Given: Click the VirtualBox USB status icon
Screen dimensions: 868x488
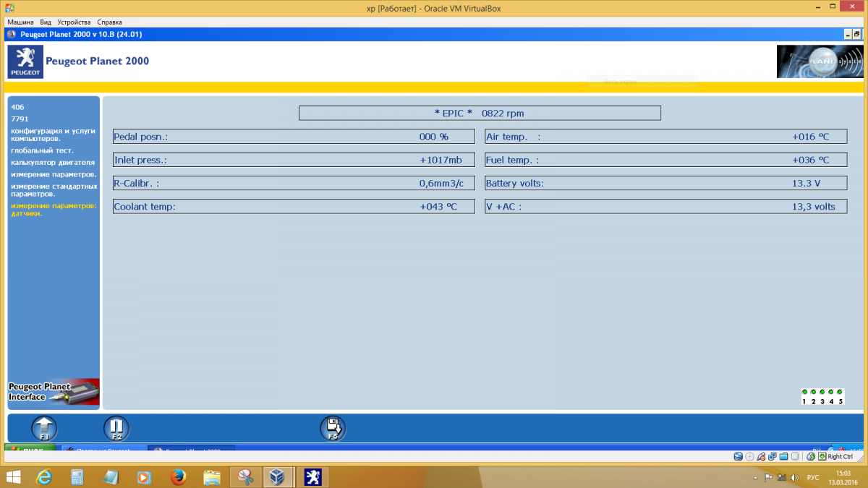Looking at the screenshot, I should click(x=762, y=456).
